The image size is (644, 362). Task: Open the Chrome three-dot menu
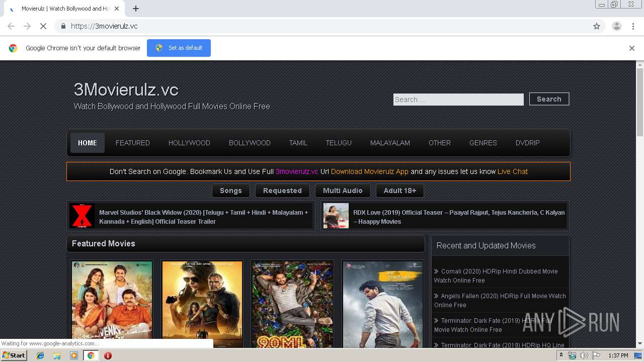632,26
